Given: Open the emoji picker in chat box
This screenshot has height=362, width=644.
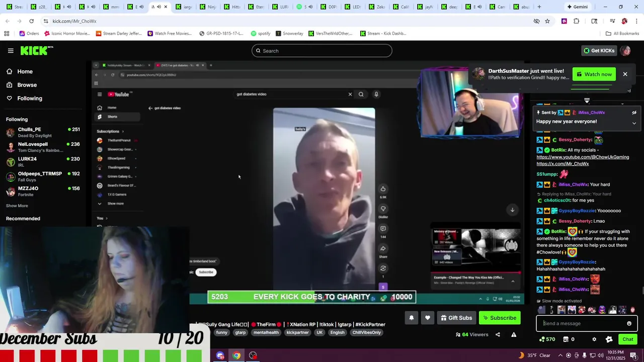Looking at the screenshot, I should 629,323.
